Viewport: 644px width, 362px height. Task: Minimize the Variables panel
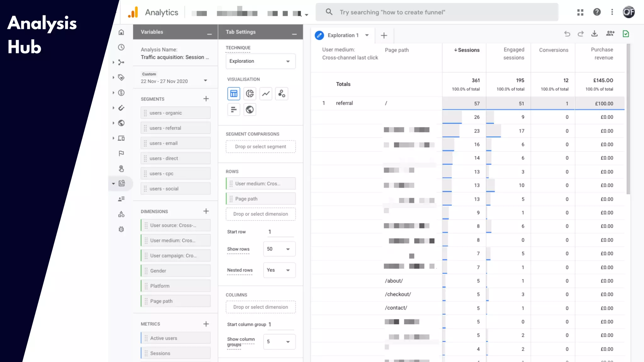(209, 33)
